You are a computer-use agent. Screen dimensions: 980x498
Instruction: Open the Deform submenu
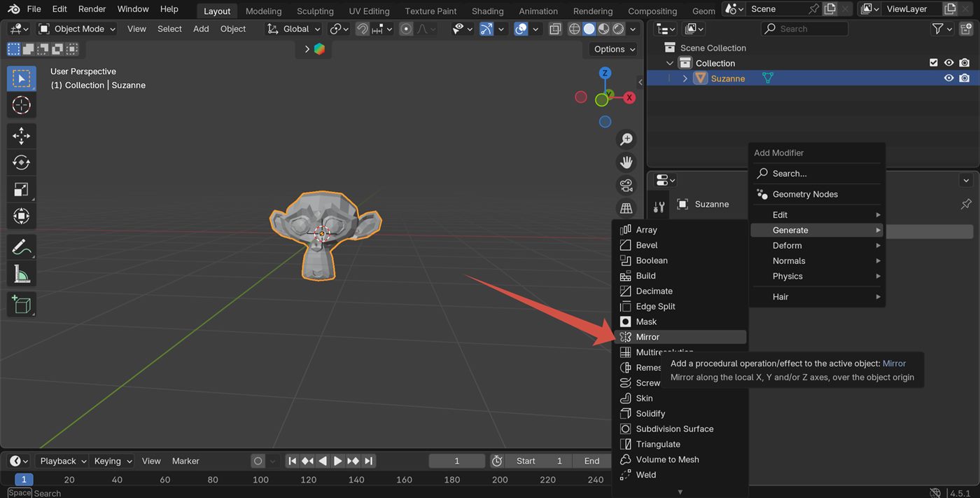(x=817, y=245)
